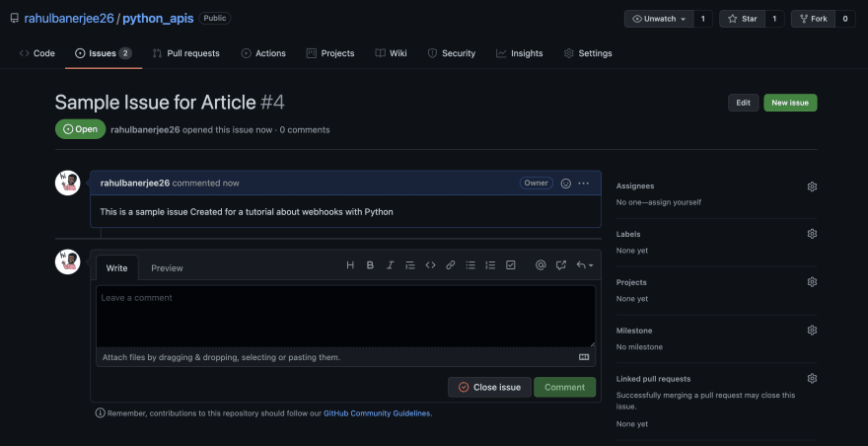Click the Owner badge on comment
The height and width of the screenshot is (446, 868).
(536, 183)
